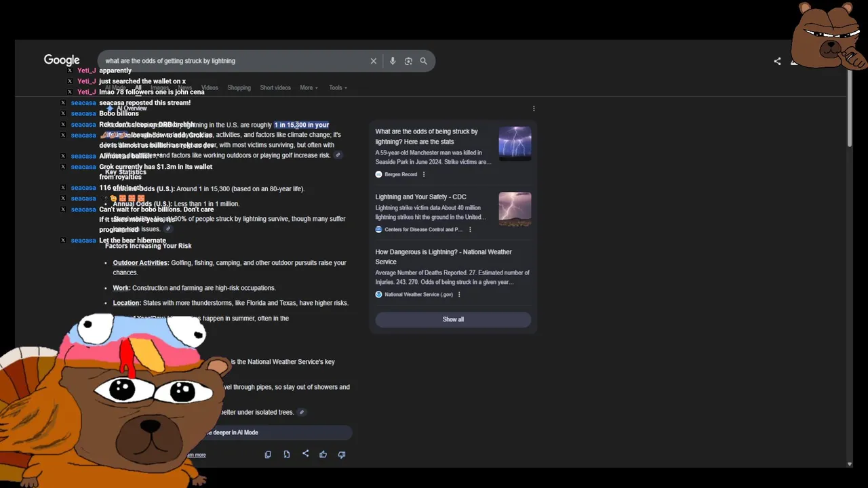
Task: Switch to the Shopping results tab
Action: click(x=239, y=87)
